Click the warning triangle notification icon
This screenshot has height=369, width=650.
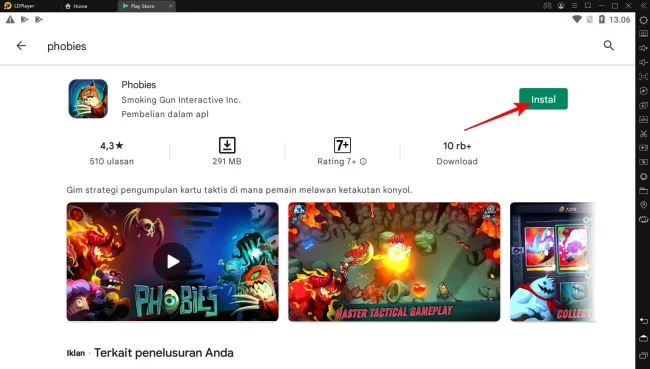point(10,19)
